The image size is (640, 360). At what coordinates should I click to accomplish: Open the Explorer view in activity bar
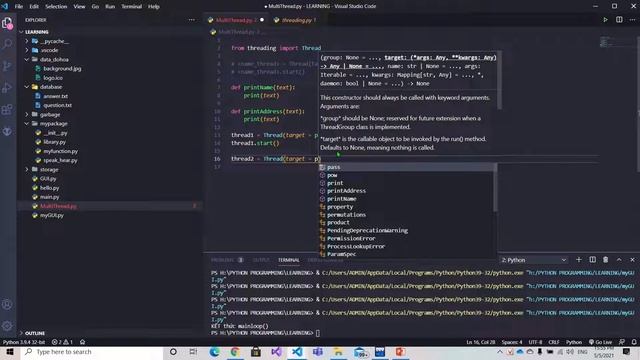(x=7, y=23)
